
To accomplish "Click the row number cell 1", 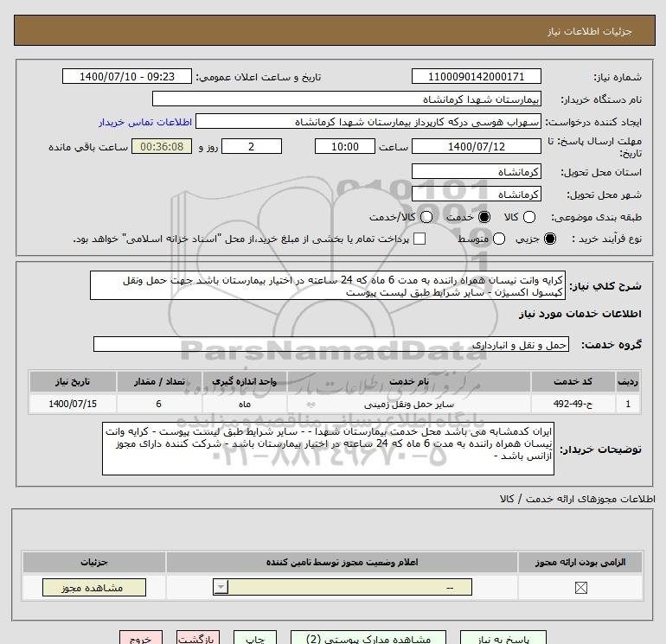I will (x=628, y=404).
